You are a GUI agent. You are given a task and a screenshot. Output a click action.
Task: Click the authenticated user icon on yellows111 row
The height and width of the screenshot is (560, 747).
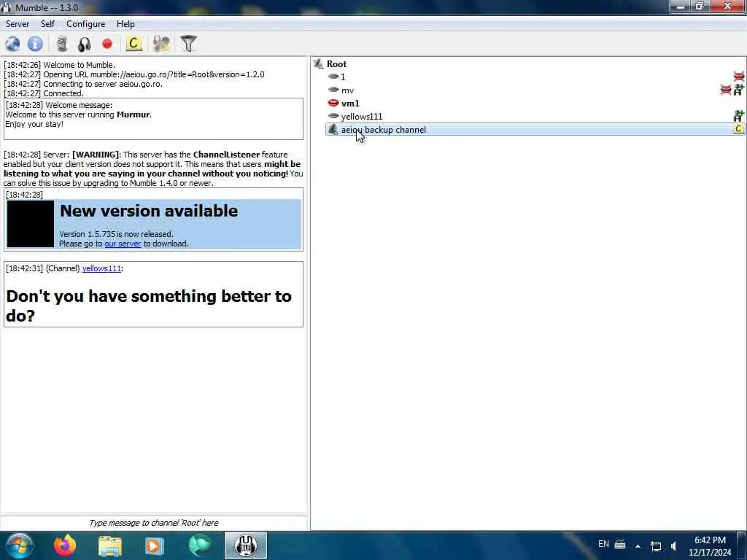pyautogui.click(x=738, y=116)
